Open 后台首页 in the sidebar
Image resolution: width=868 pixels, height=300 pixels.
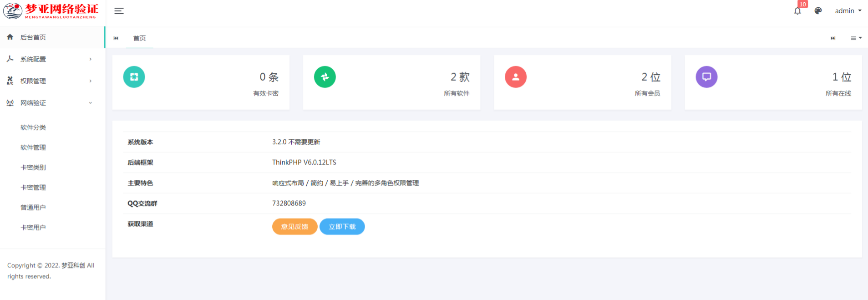[x=33, y=37]
